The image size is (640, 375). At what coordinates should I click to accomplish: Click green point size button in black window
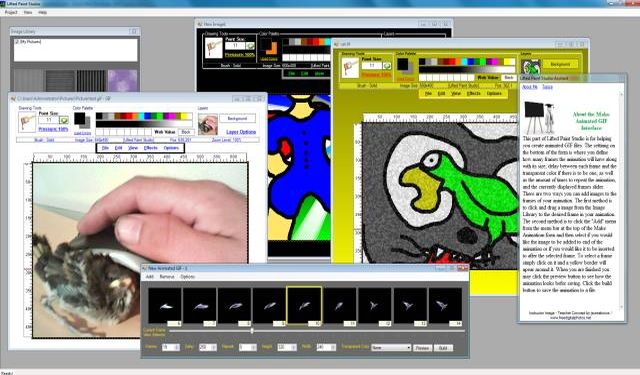(x=250, y=46)
